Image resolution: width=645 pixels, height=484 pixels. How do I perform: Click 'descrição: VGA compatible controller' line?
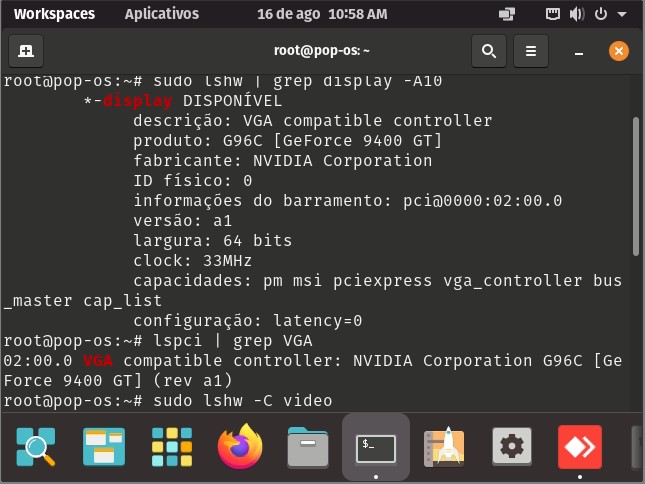tap(313, 121)
